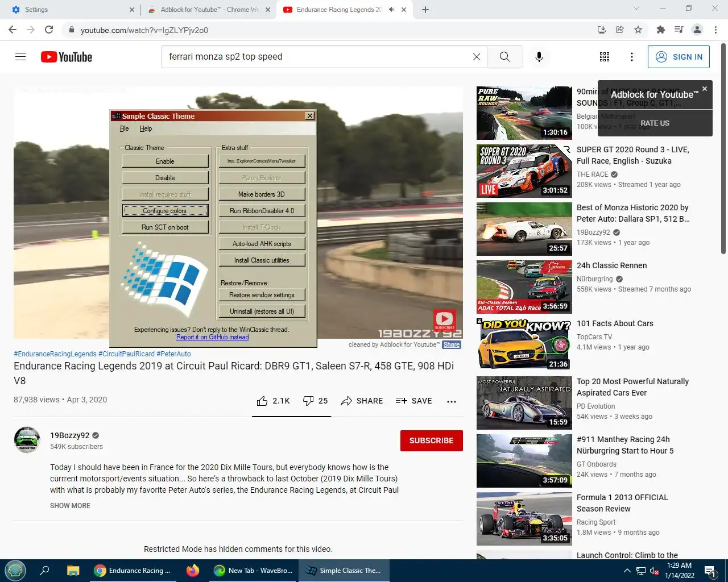This screenshot has height=582, width=728.
Task: Go back with the browser back arrow
Action: (13, 30)
